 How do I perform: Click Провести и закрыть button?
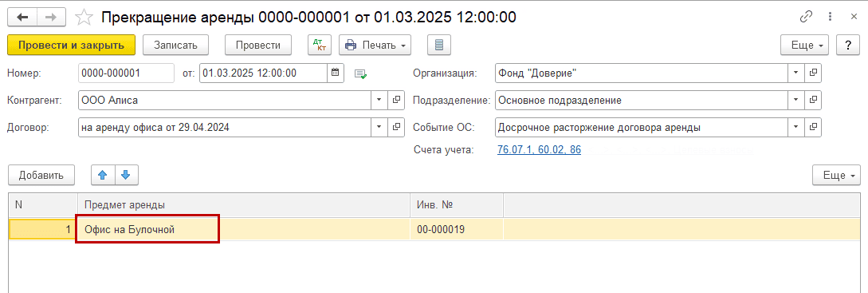[x=72, y=45]
